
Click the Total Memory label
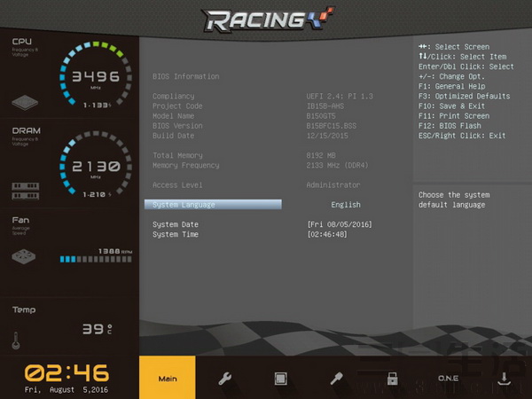177,155
